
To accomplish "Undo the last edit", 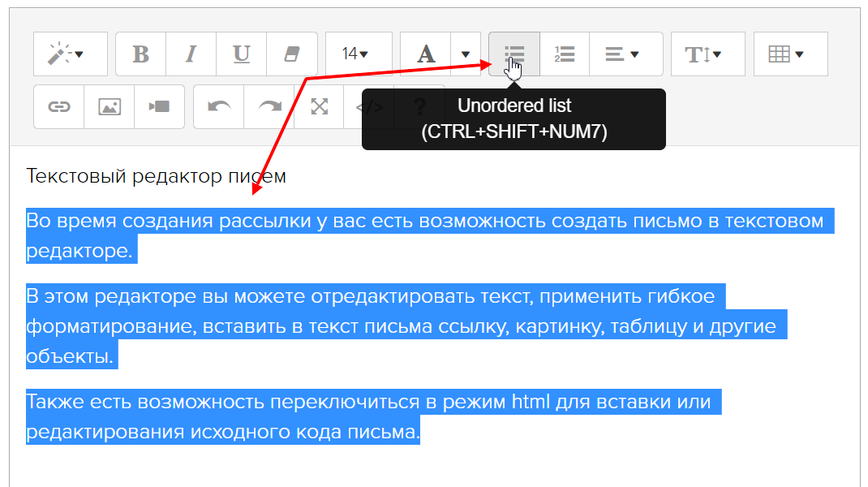I will pyautogui.click(x=218, y=107).
